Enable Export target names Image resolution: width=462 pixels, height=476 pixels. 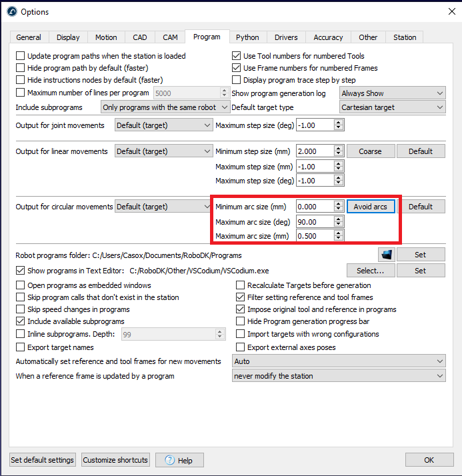coord(21,347)
